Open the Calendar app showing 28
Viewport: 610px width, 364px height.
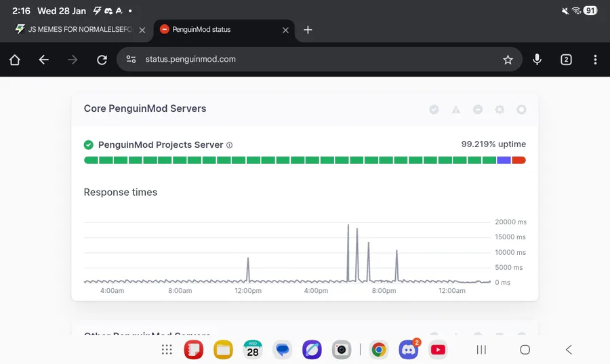coord(253,350)
